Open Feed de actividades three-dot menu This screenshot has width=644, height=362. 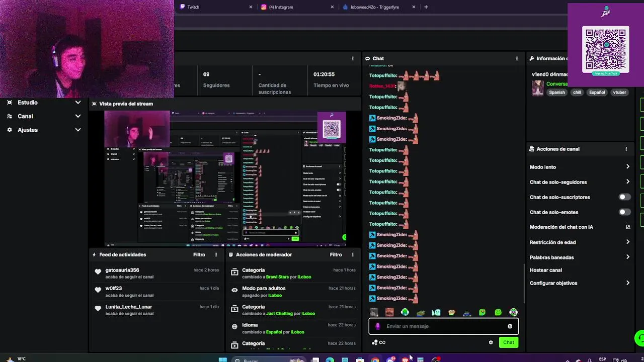coord(216,254)
